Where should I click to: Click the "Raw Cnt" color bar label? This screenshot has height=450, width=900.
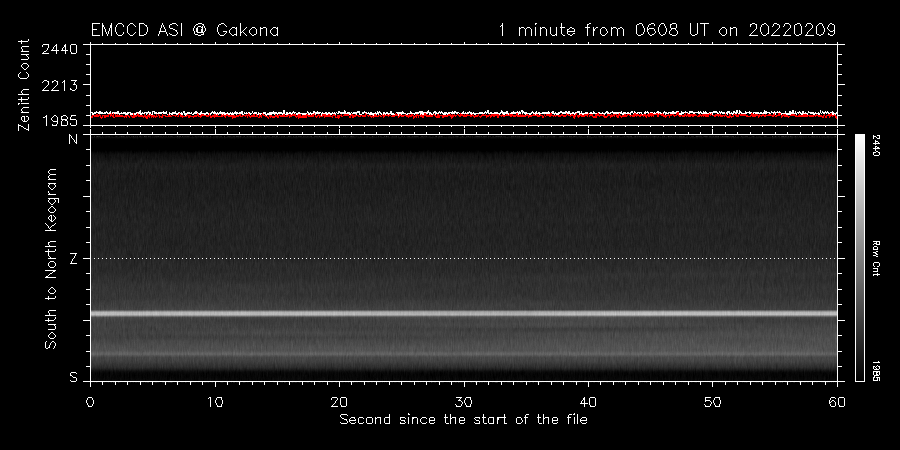point(876,258)
